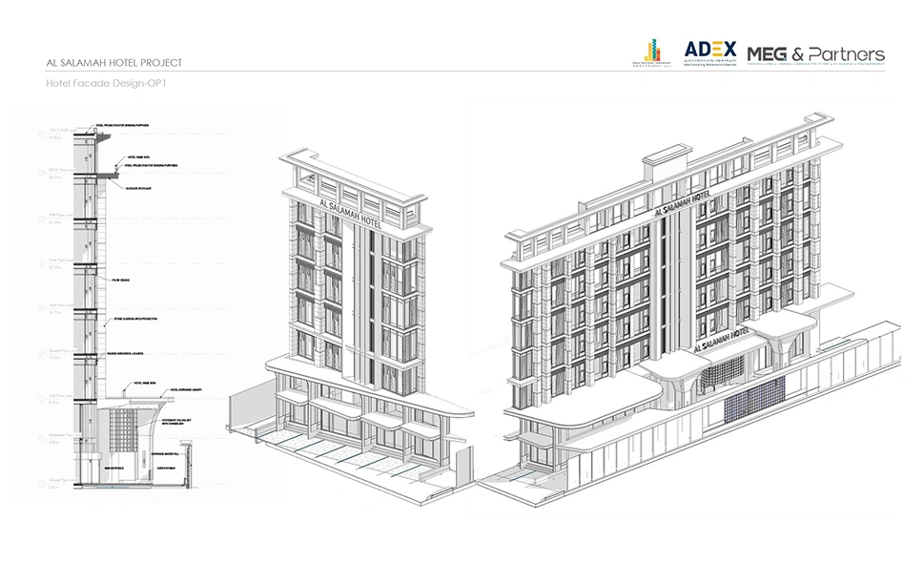Click the ADEX company logo

710,52
